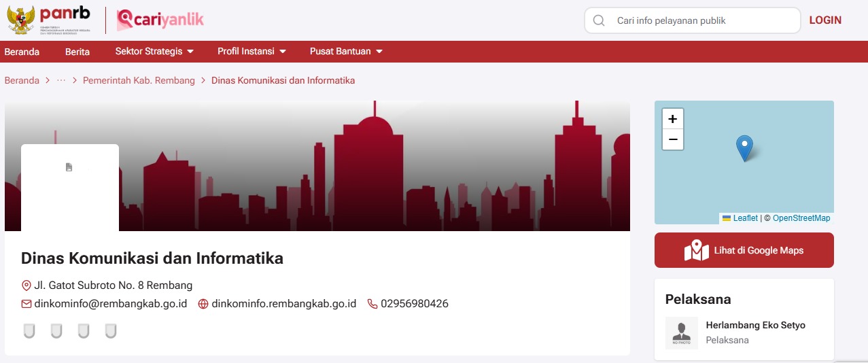Open the Pemerintah Kab. Rembang breadcrumb
Screen dimensions: 868x363
(x=139, y=80)
